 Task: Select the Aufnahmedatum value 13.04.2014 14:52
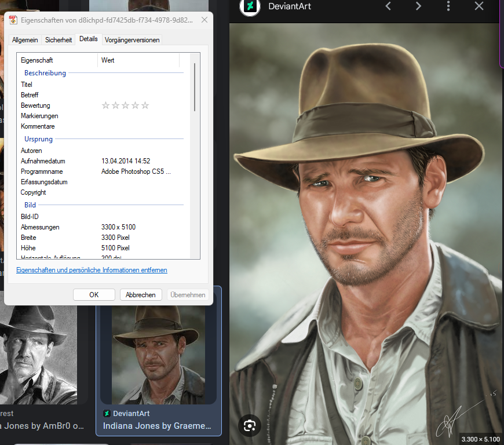[x=126, y=161]
